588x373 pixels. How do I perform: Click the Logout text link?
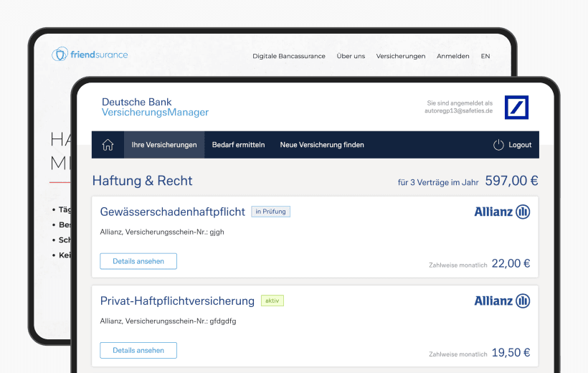coord(520,145)
